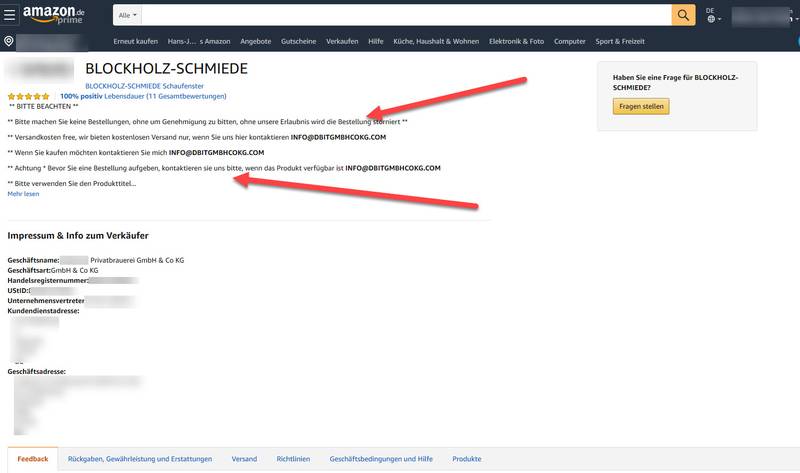The width and height of the screenshot is (800, 473).
Task: Click the 'Handelsregisternummer:' label
Action: point(47,281)
